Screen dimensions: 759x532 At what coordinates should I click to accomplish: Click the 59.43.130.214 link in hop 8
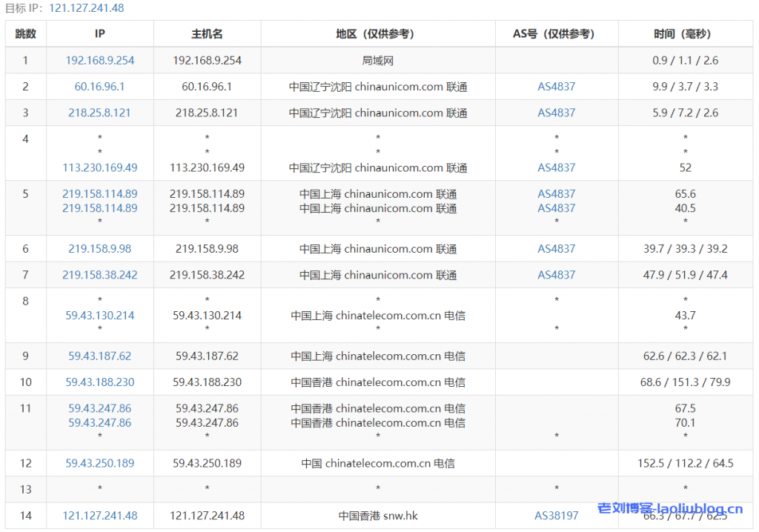[99, 315]
